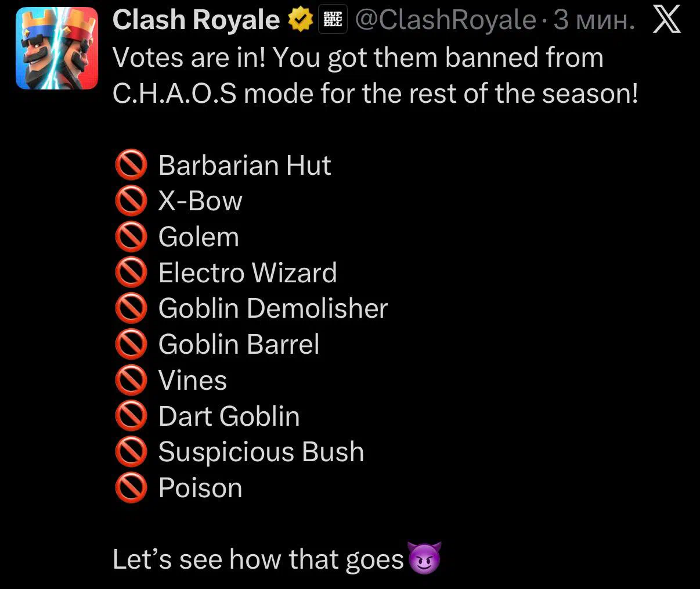Click the Clash Royale profile avatar
Screen dimensions: 700x589
57,48
